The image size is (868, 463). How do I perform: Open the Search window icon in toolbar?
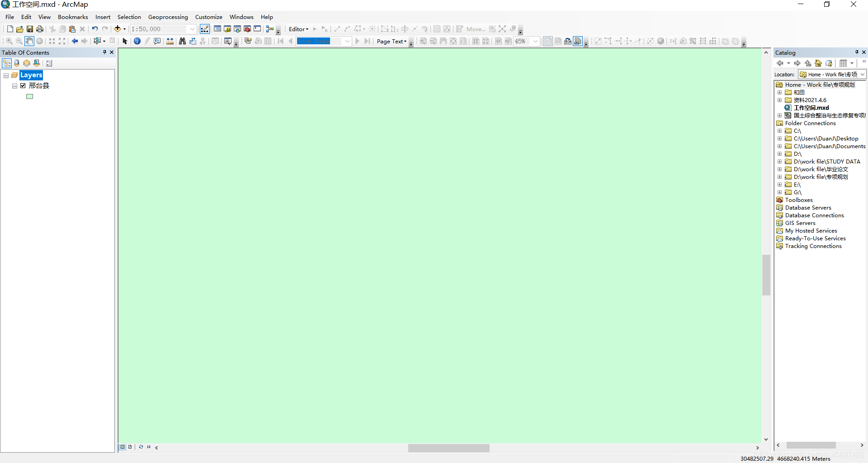coord(237,29)
